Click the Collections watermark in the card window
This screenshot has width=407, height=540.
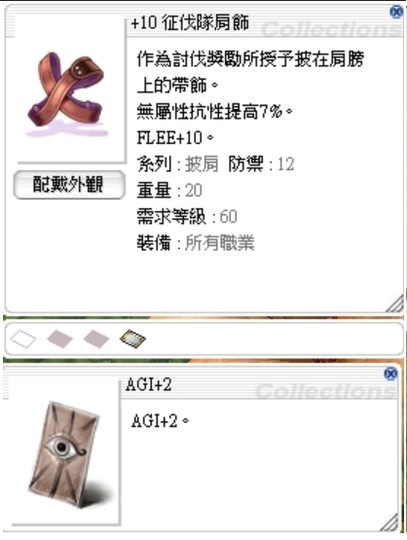[x=325, y=391]
